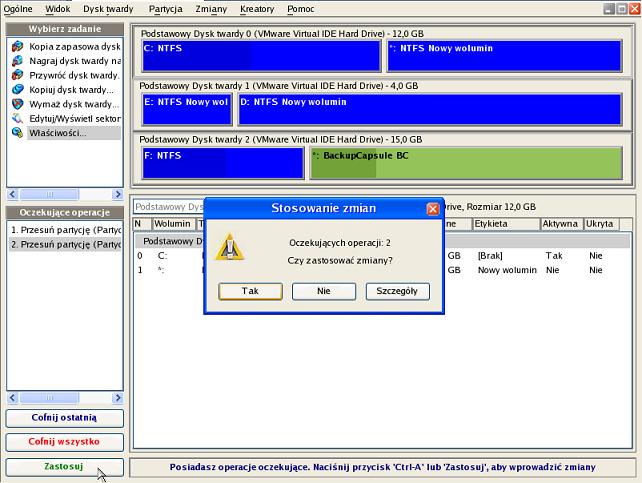Select the C: NTFS partition block
Image resolution: width=642 pixels, height=483 pixels.
(261, 56)
